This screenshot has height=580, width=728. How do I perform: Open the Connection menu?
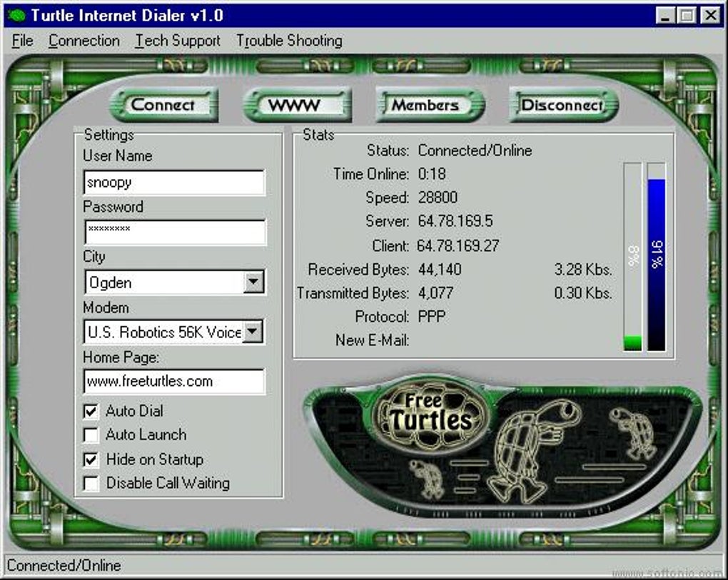point(84,41)
